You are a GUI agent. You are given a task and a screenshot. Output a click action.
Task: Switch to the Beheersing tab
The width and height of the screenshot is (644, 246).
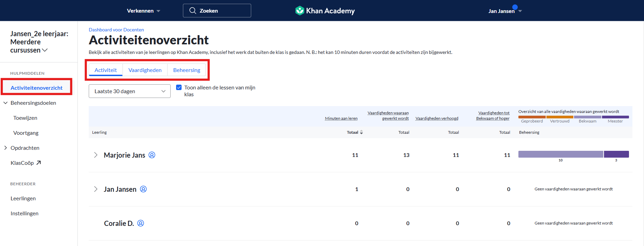click(x=187, y=70)
